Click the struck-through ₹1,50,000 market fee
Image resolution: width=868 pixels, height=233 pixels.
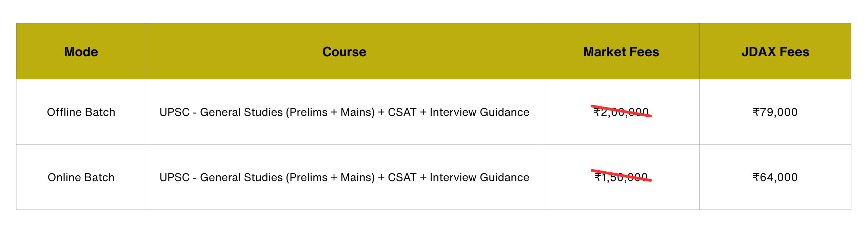tap(621, 177)
